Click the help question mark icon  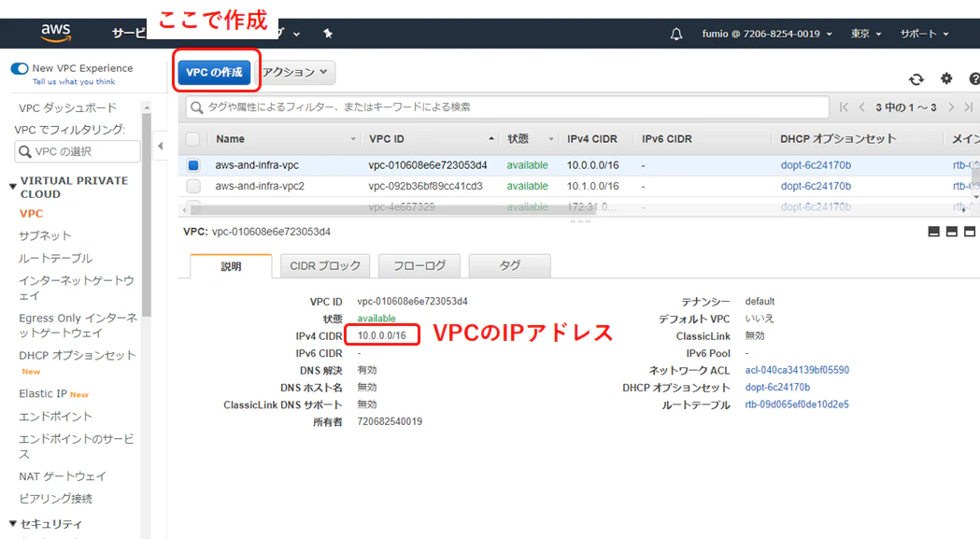[974, 78]
